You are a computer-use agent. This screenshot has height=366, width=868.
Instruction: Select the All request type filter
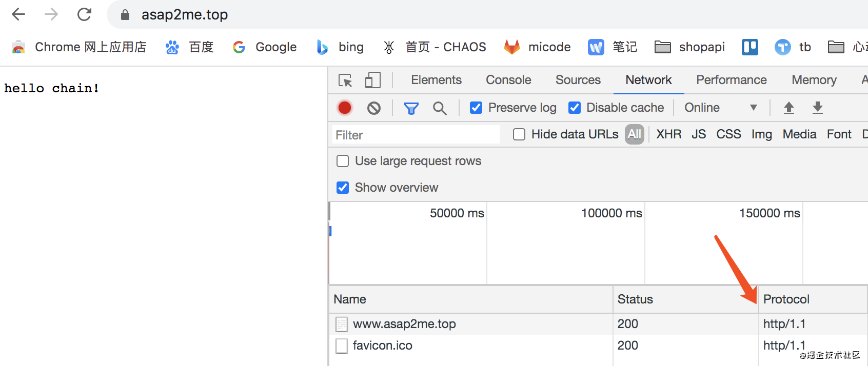point(635,134)
